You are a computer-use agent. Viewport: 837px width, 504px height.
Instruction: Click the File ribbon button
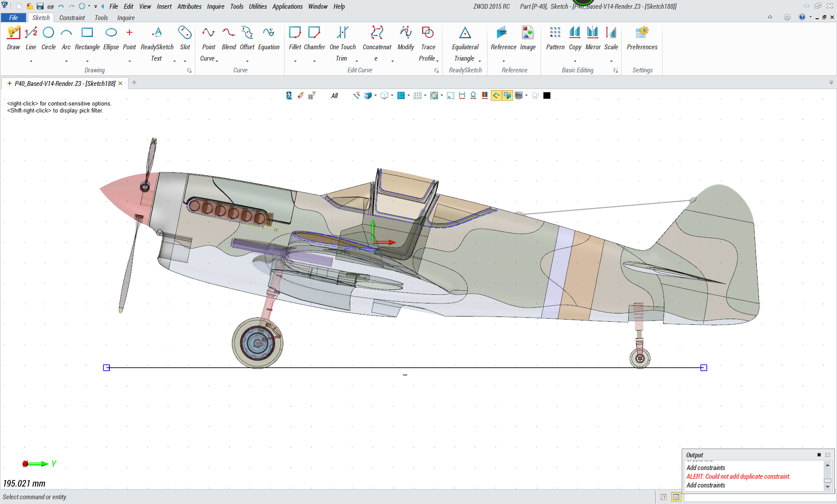point(14,18)
